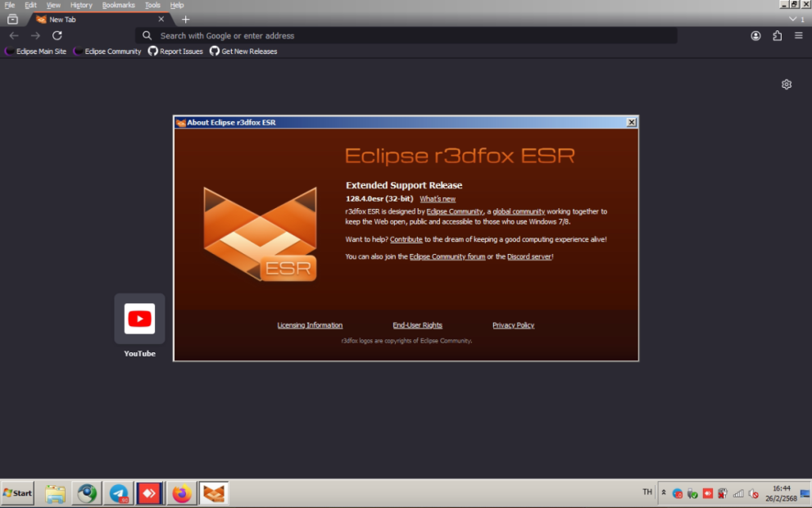Image resolution: width=812 pixels, height=508 pixels.
Task: Select the New Tab tab
Action: (98, 20)
